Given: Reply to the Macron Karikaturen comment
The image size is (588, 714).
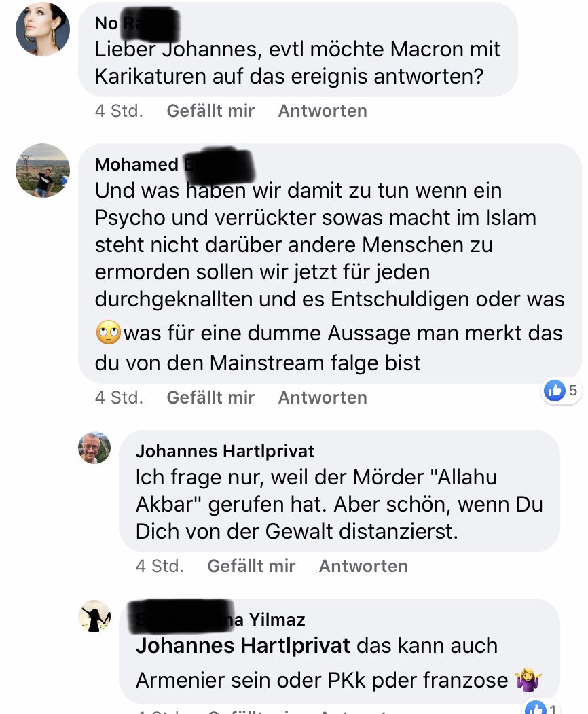Looking at the screenshot, I should click(x=323, y=111).
